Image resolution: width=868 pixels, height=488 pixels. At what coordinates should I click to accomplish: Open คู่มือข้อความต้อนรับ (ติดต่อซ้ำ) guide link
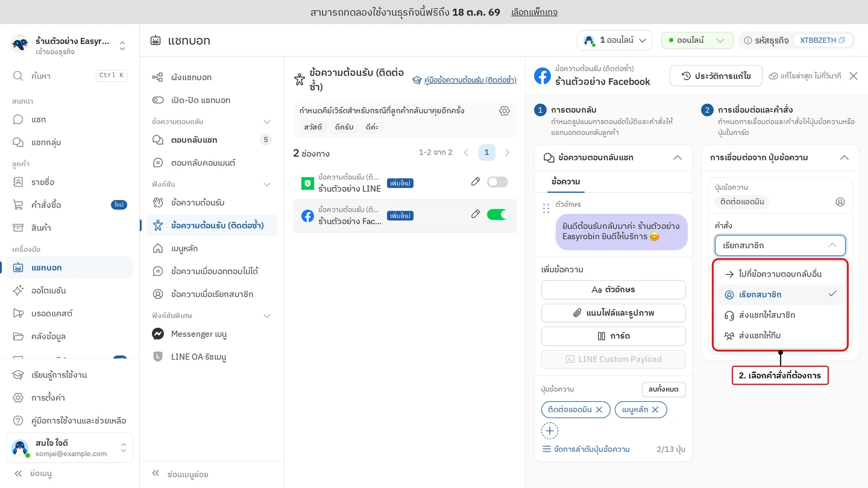pos(464,80)
